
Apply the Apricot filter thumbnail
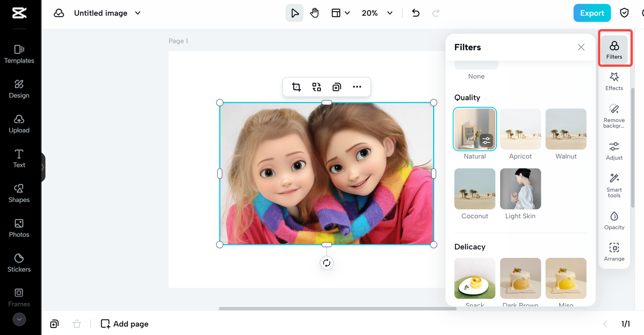(520, 129)
